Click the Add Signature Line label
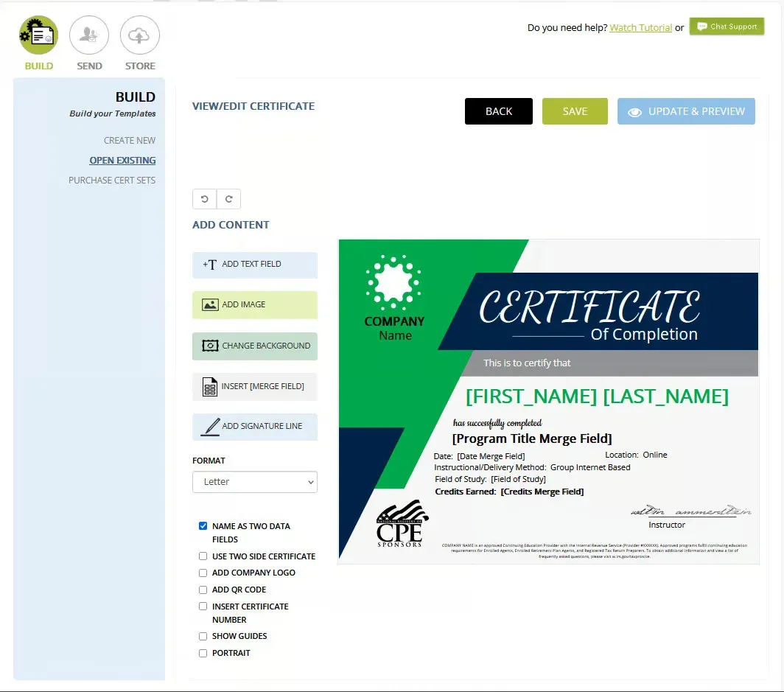The height and width of the screenshot is (692, 784). click(x=262, y=426)
